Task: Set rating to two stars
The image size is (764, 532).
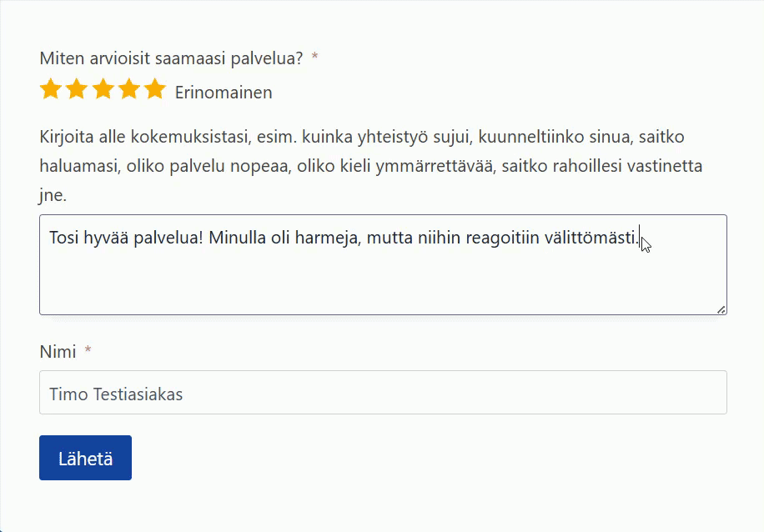Action: (77, 90)
